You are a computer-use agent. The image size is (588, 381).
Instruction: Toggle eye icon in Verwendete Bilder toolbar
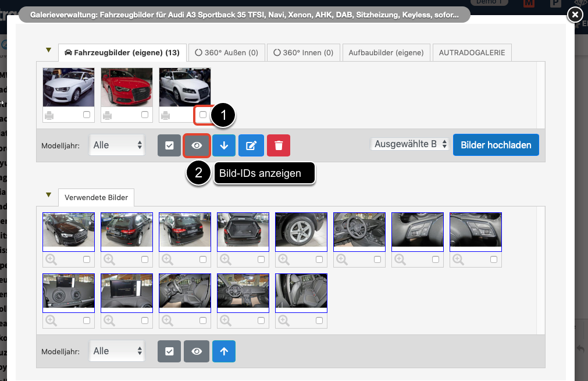(197, 351)
